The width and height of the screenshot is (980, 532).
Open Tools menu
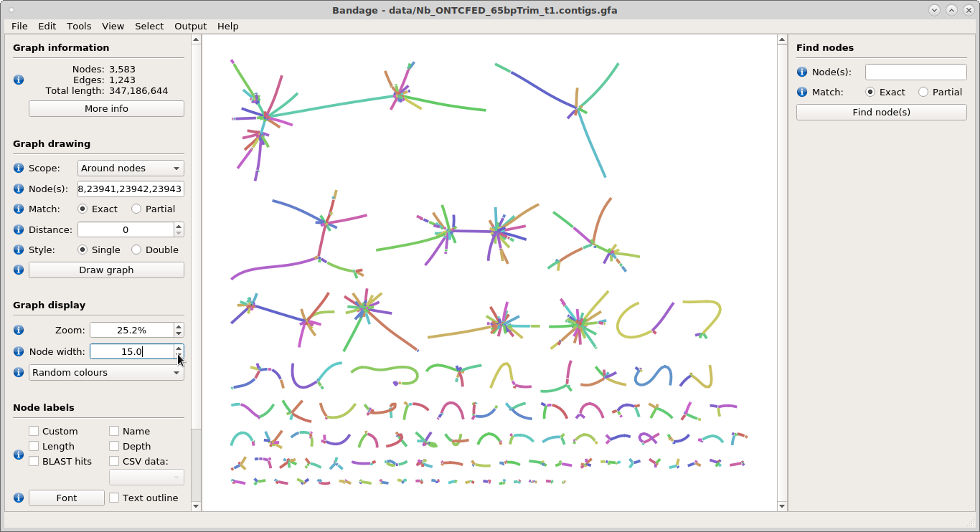[x=79, y=26]
